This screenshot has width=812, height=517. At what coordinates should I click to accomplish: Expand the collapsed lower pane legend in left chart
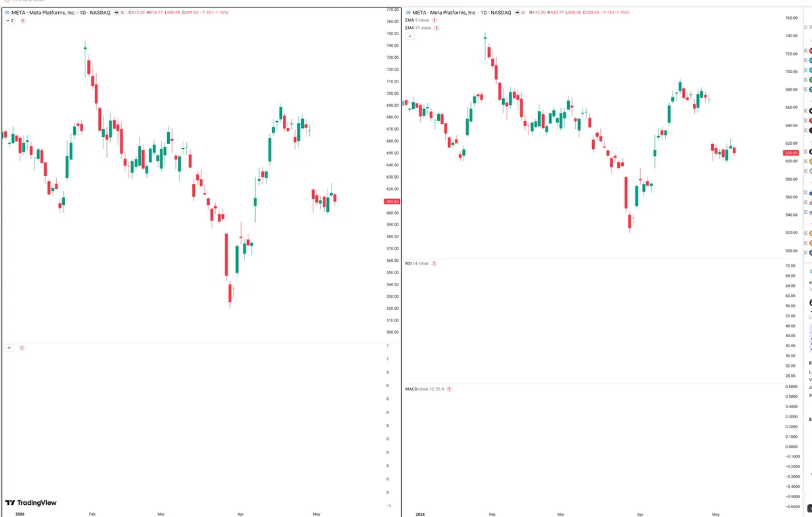click(9, 348)
